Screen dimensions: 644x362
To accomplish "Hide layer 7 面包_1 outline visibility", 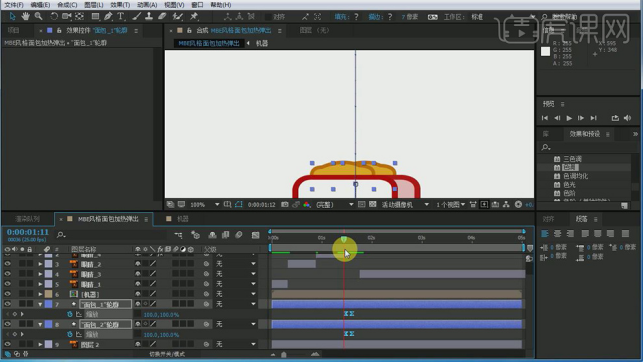I will click(7, 304).
